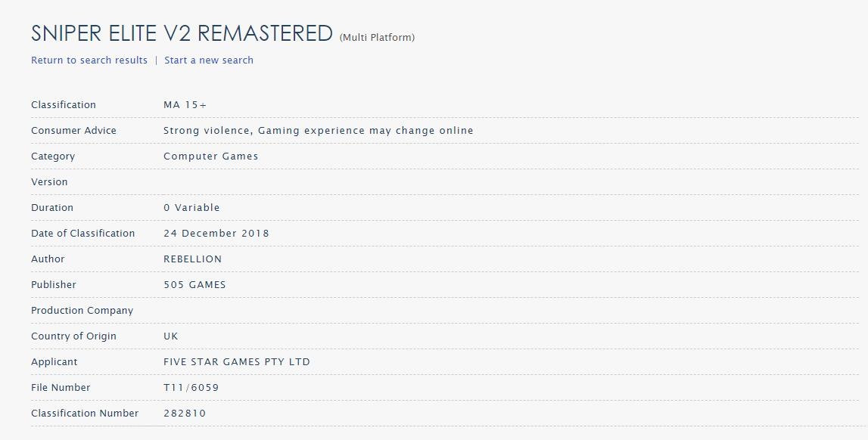Click the Computer Games category value

point(211,156)
